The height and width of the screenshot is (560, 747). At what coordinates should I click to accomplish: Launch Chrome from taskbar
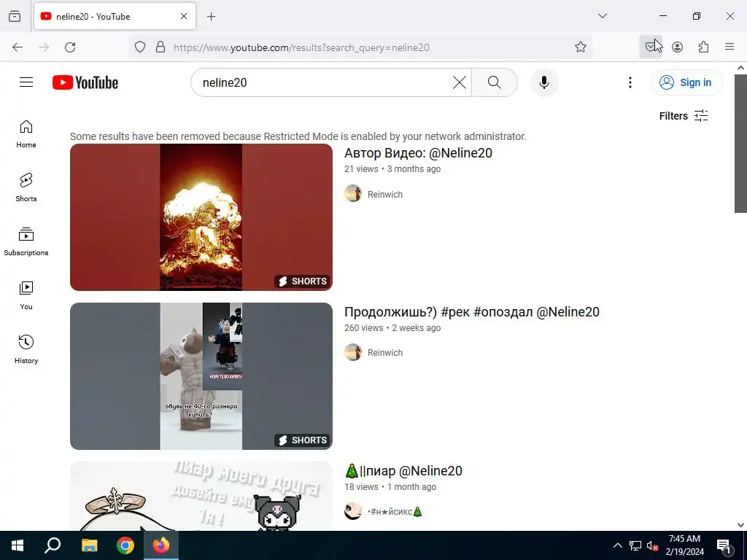pyautogui.click(x=125, y=545)
